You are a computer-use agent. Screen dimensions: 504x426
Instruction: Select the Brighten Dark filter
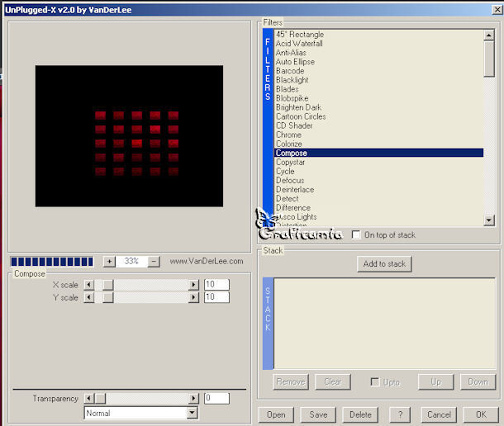click(378, 107)
